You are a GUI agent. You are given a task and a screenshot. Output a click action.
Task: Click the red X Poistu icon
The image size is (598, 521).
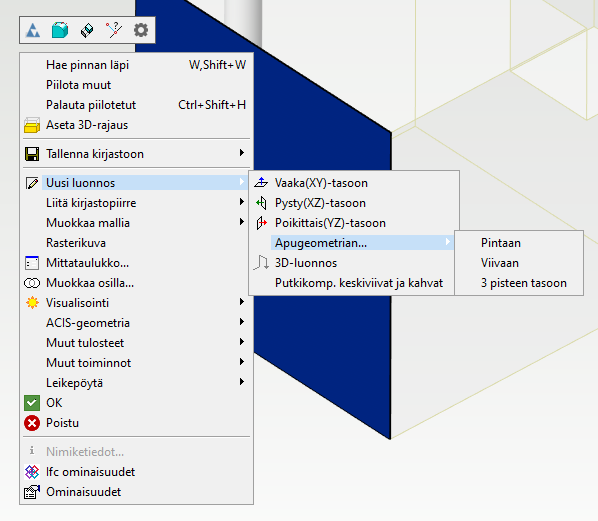pyautogui.click(x=32, y=423)
